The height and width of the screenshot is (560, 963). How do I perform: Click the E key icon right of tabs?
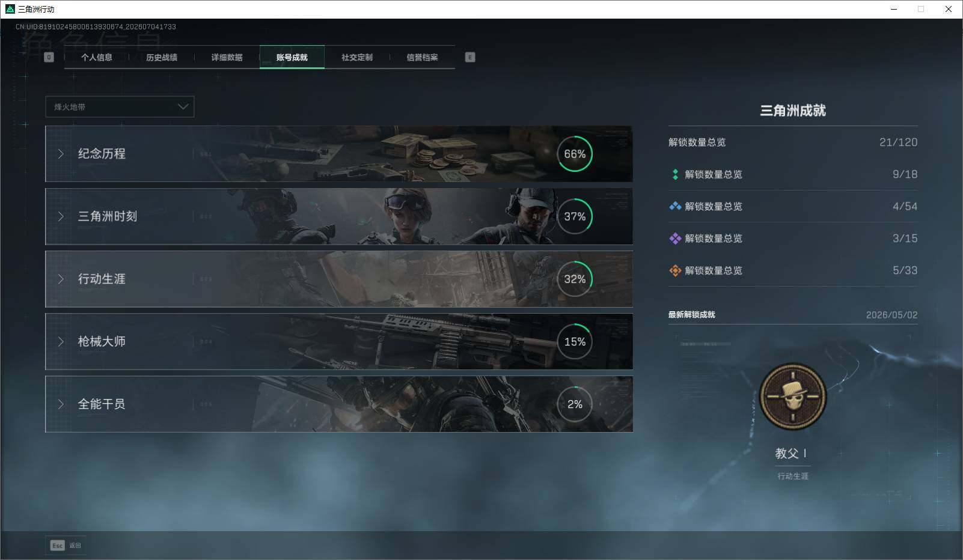(x=470, y=57)
